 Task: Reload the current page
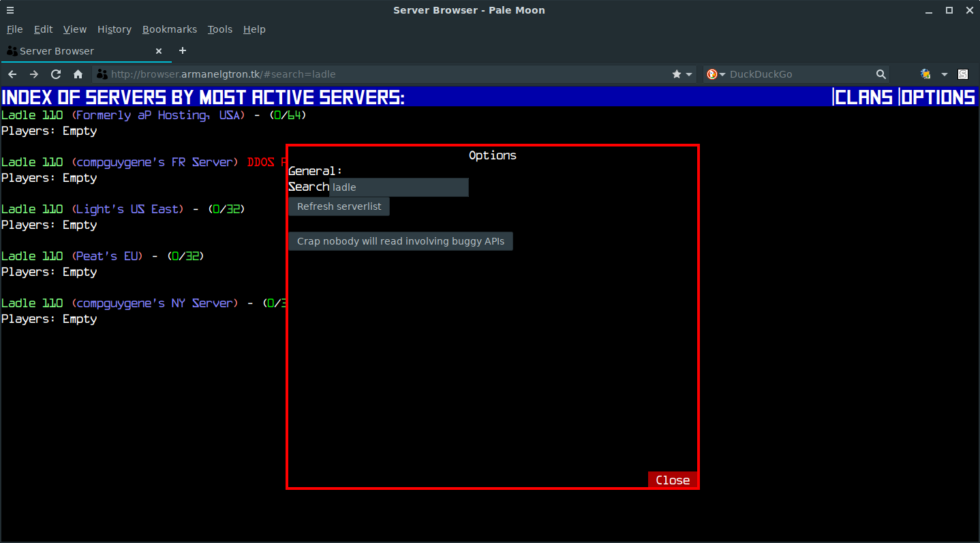point(56,74)
